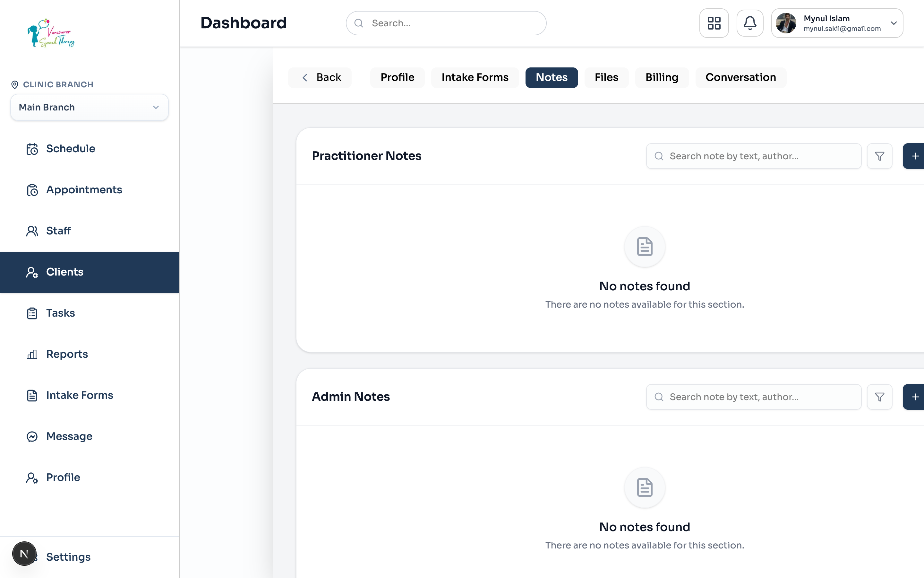Click Admin Notes search field
This screenshot has width=924, height=578.
[753, 397]
